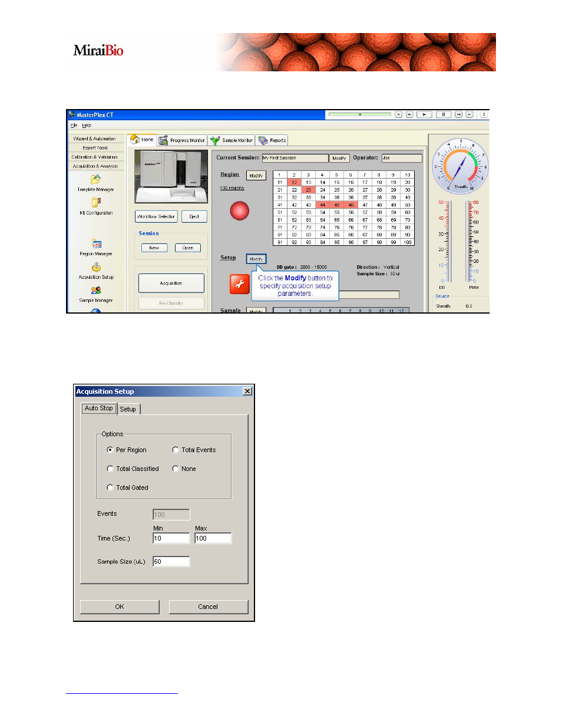Viewport: 562px width, 728px height.
Task: Select region cell 23 in grid
Action: [x=309, y=190]
